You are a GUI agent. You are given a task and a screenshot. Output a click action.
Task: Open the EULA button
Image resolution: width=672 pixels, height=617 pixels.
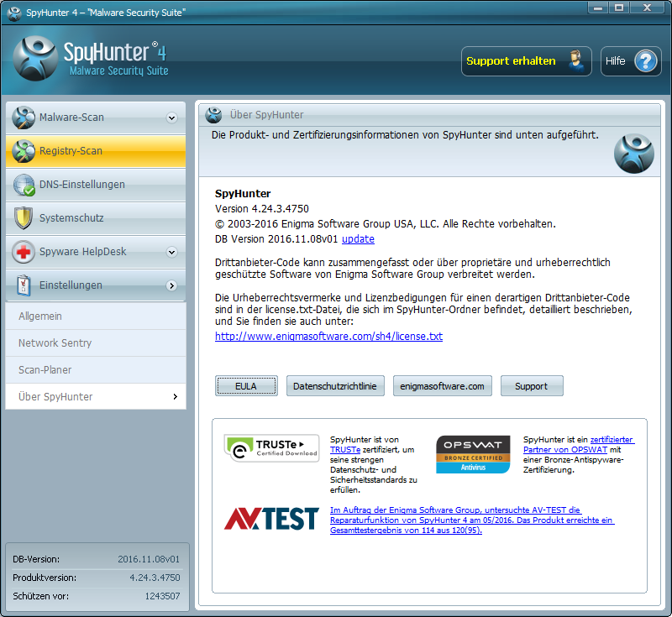(246, 386)
